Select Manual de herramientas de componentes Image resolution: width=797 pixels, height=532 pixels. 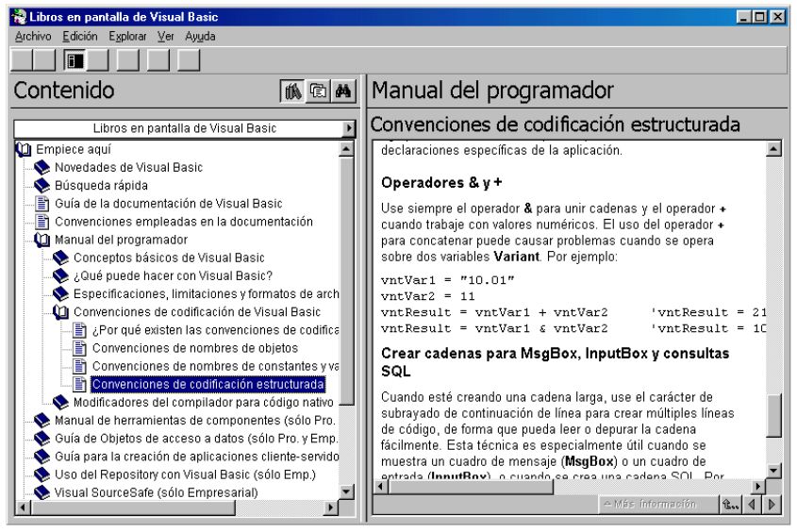click(x=194, y=421)
